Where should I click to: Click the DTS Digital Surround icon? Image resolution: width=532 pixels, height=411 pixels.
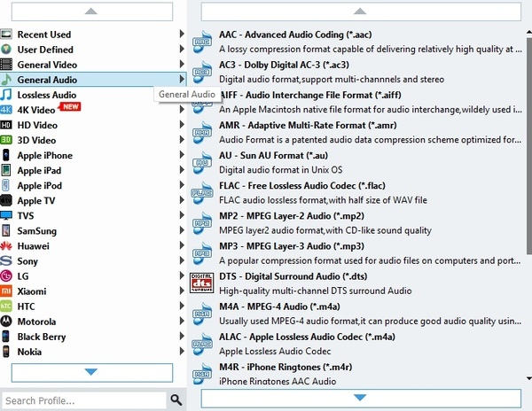pyautogui.click(x=203, y=283)
